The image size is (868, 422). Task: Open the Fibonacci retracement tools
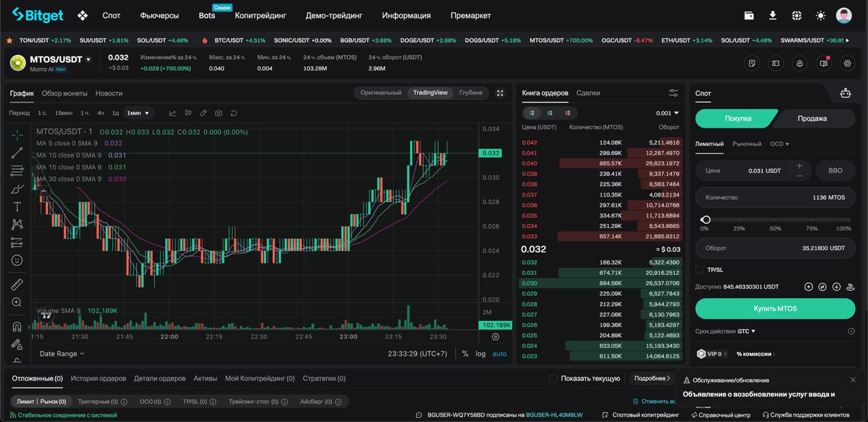tap(17, 170)
